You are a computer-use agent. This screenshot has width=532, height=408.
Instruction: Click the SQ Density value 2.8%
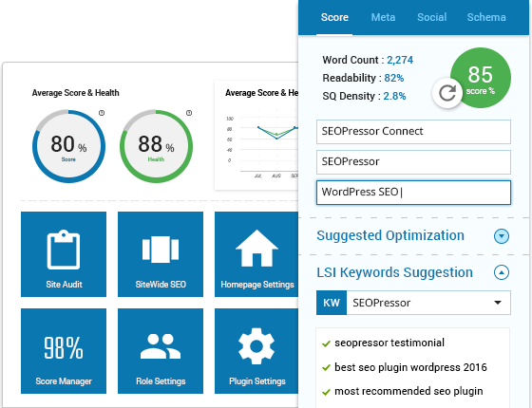click(x=394, y=96)
